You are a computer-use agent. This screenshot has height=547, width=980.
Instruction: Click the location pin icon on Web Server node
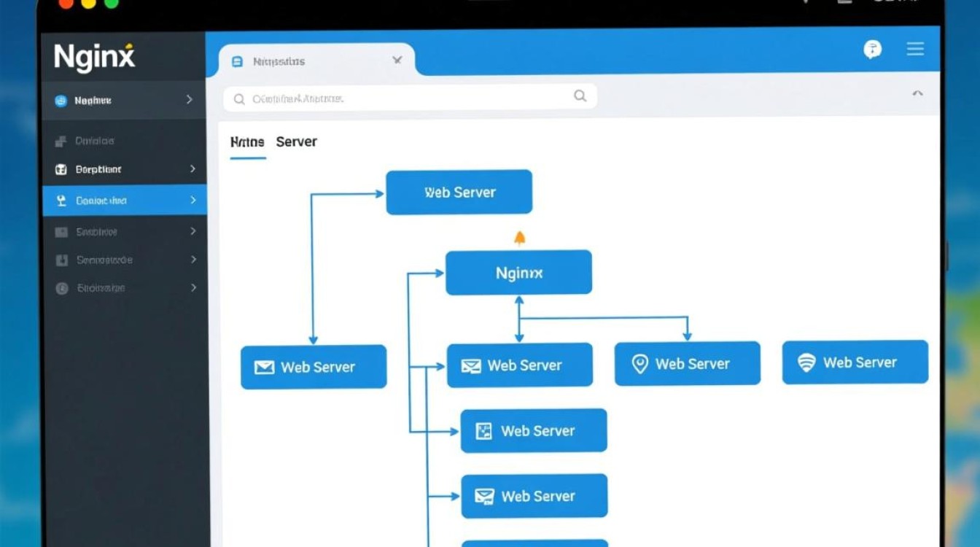coord(639,364)
